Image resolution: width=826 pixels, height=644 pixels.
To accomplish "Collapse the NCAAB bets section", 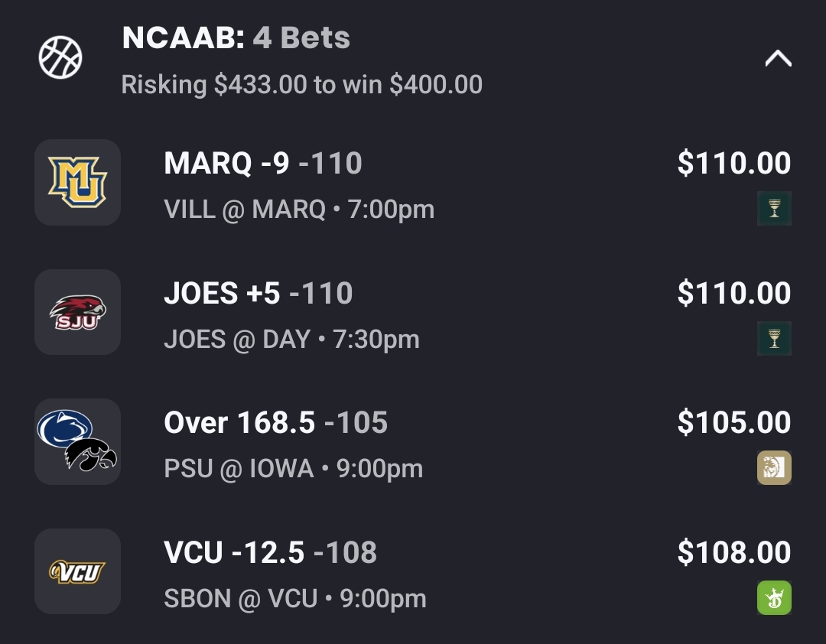I will point(778,59).
